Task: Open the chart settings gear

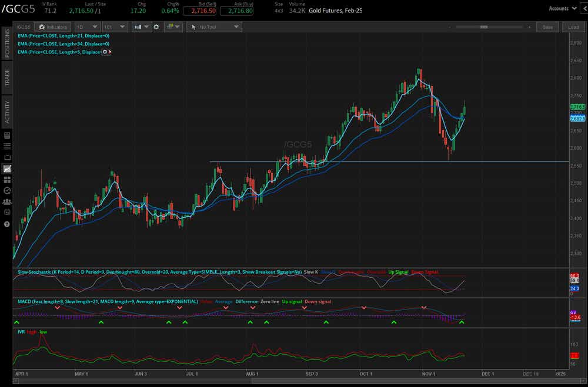Action: (x=156, y=26)
